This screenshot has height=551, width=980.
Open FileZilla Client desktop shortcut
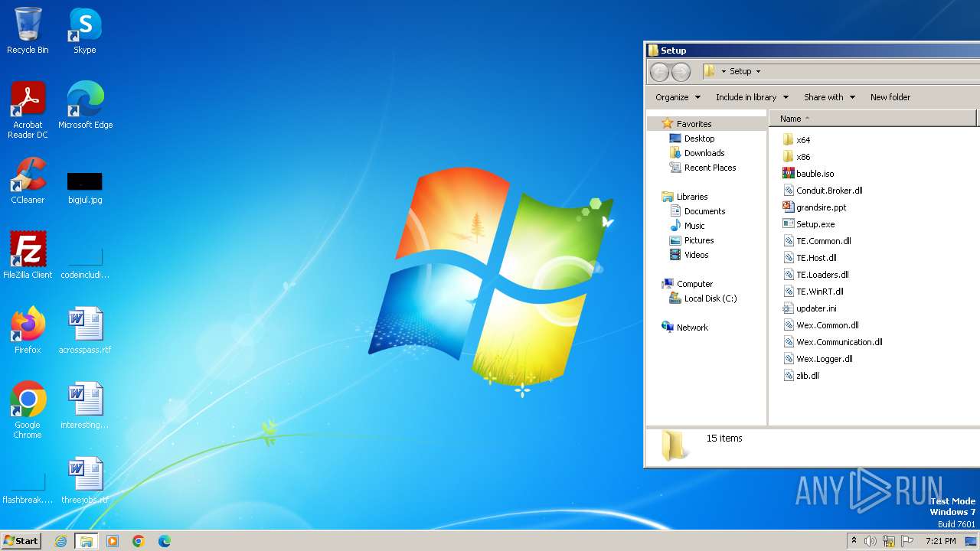point(28,256)
